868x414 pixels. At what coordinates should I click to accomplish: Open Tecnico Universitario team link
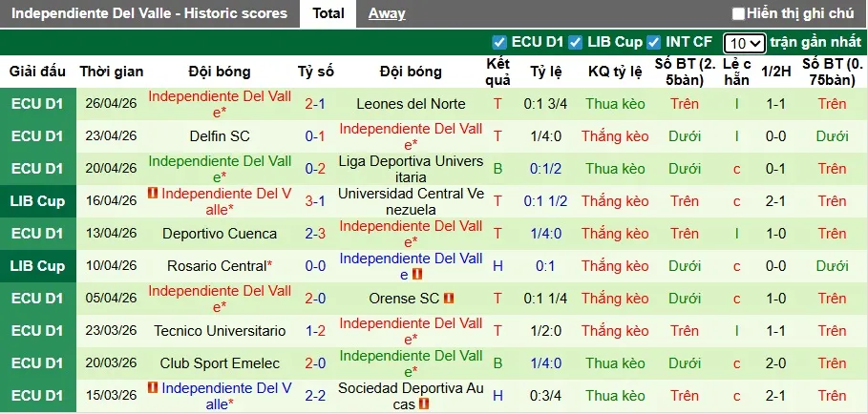[x=220, y=331]
